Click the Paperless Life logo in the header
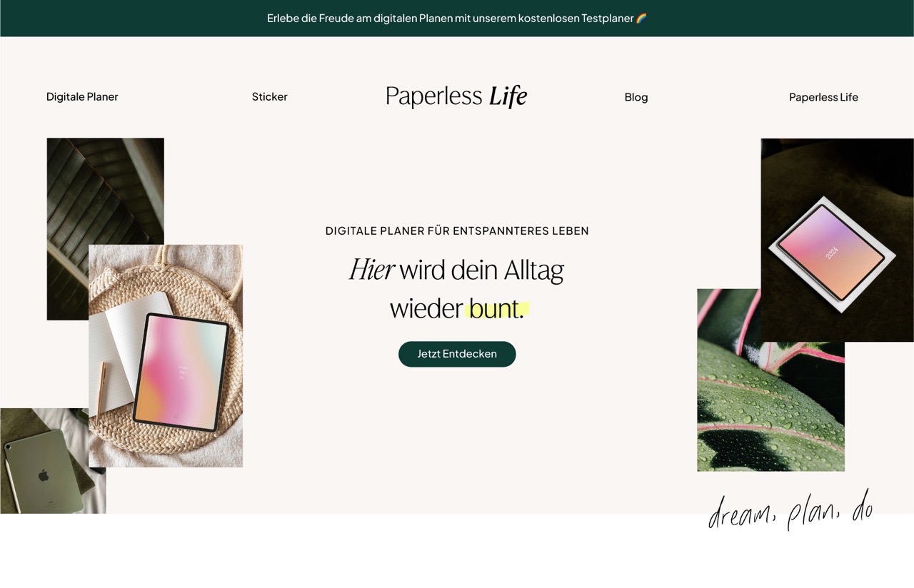 (456, 96)
